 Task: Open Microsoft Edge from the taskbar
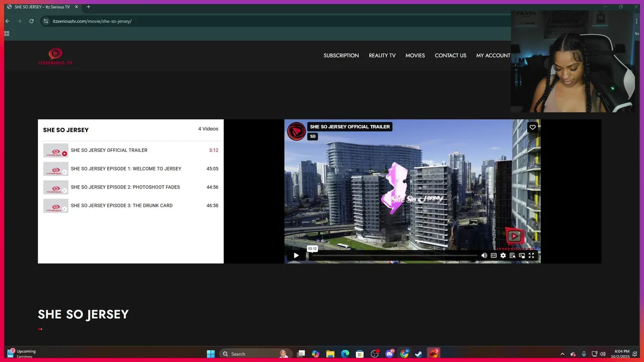(x=345, y=354)
